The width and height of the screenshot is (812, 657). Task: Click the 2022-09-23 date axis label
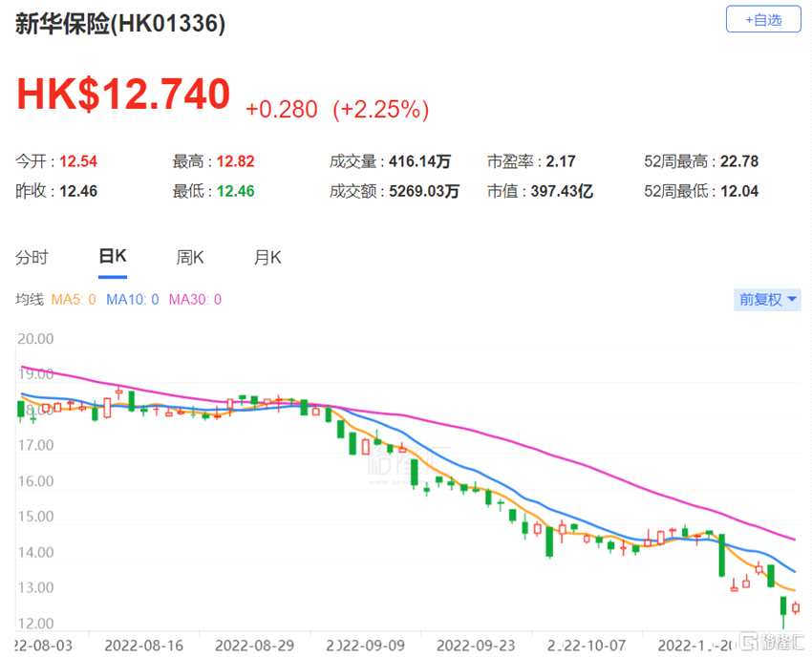[476, 646]
